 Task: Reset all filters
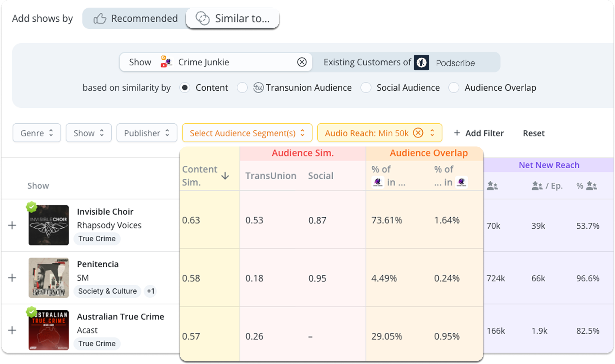pyautogui.click(x=534, y=133)
